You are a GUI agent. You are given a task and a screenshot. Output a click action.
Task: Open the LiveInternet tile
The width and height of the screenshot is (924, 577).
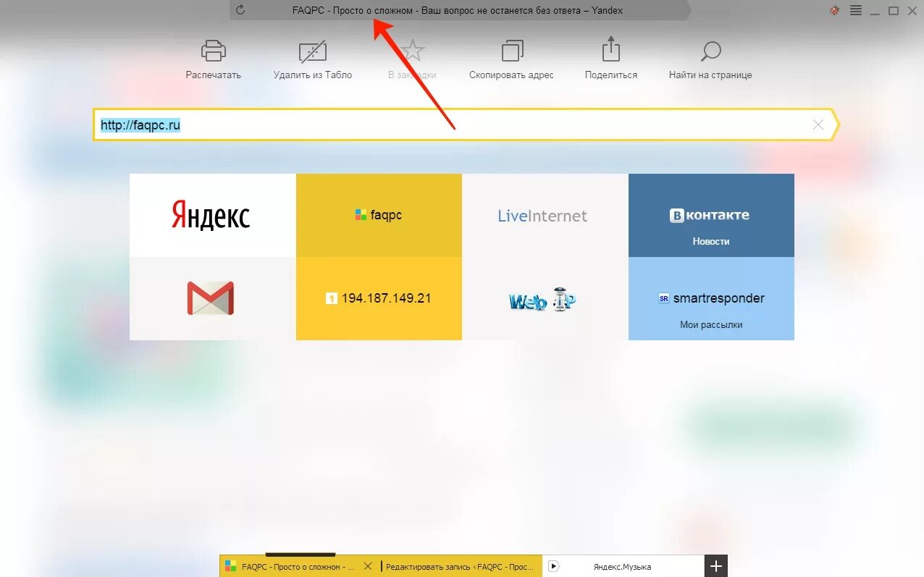coord(545,216)
